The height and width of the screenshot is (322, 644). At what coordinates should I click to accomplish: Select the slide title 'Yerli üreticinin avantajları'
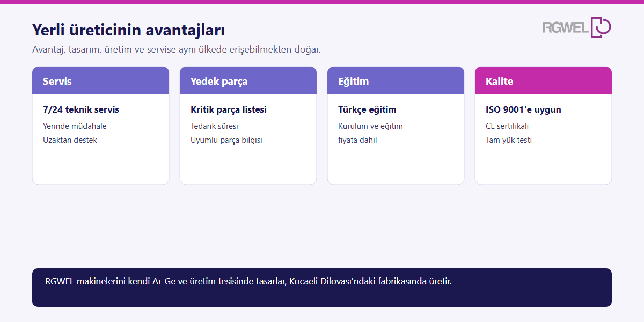128,30
